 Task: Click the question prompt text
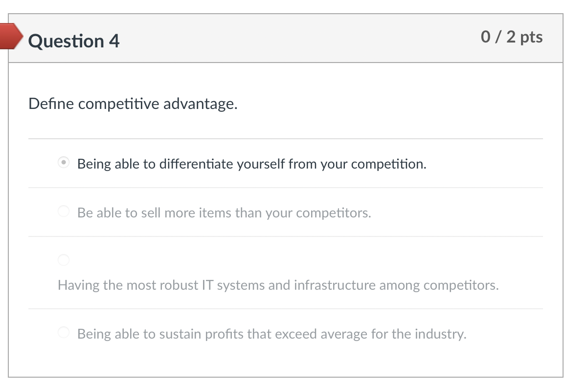coord(133,104)
